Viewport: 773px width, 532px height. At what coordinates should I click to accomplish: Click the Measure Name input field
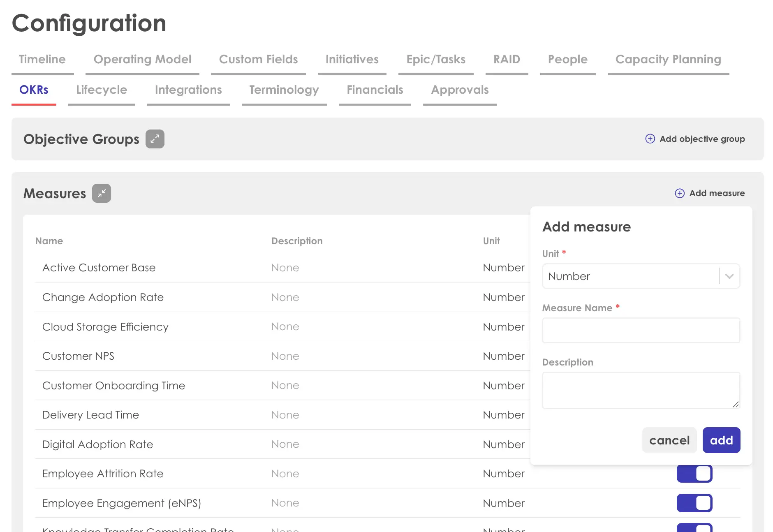click(x=641, y=331)
